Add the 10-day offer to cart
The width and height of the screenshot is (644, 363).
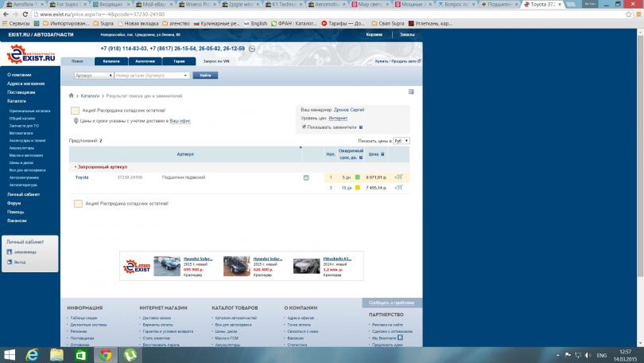(x=398, y=187)
